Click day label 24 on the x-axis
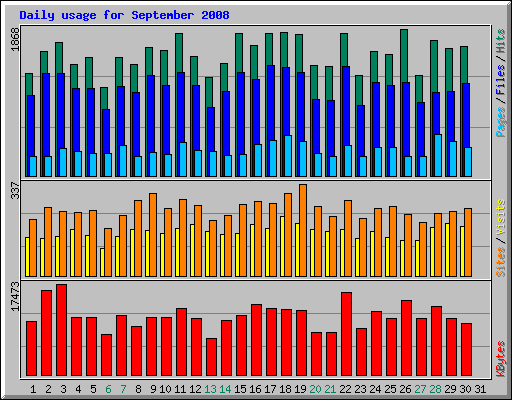Image resolution: width=512 pixels, height=400 pixels. point(375,389)
